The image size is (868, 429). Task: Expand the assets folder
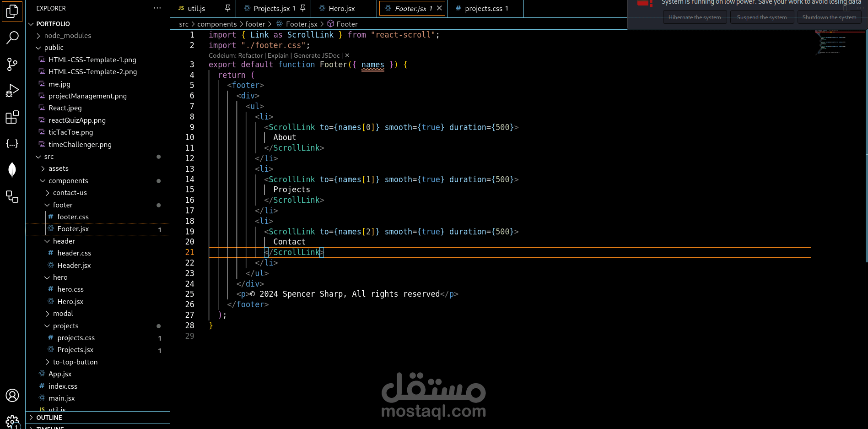pos(97,168)
